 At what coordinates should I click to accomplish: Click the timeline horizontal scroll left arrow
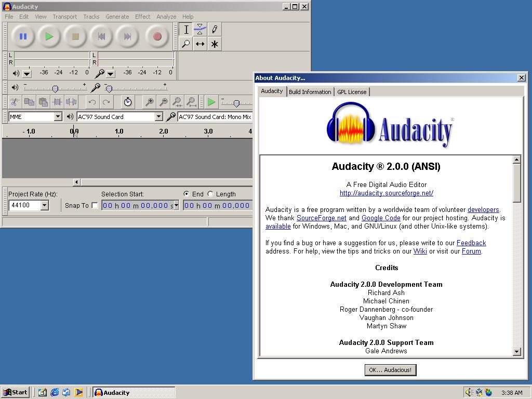coord(77,182)
